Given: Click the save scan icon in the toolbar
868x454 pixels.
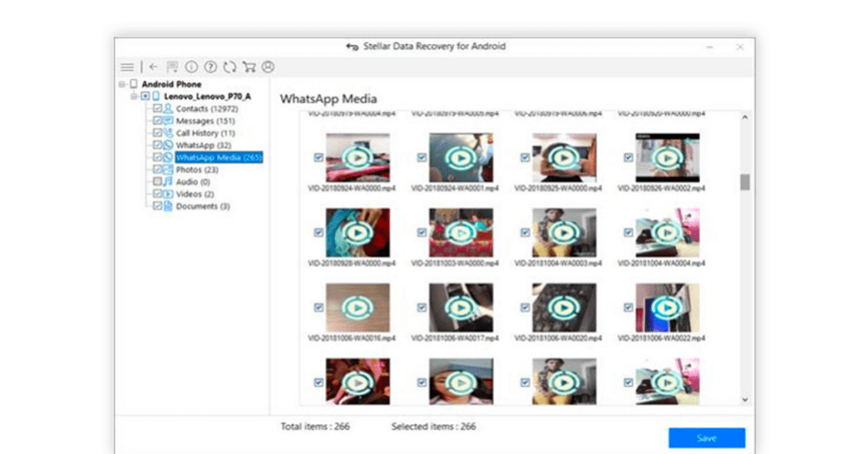Looking at the screenshot, I should pos(173,67).
